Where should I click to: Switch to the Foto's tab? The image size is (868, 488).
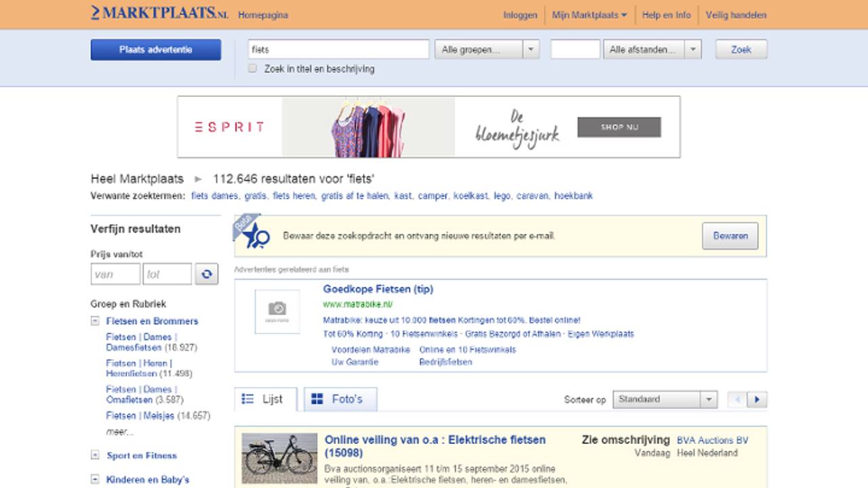pyautogui.click(x=340, y=399)
